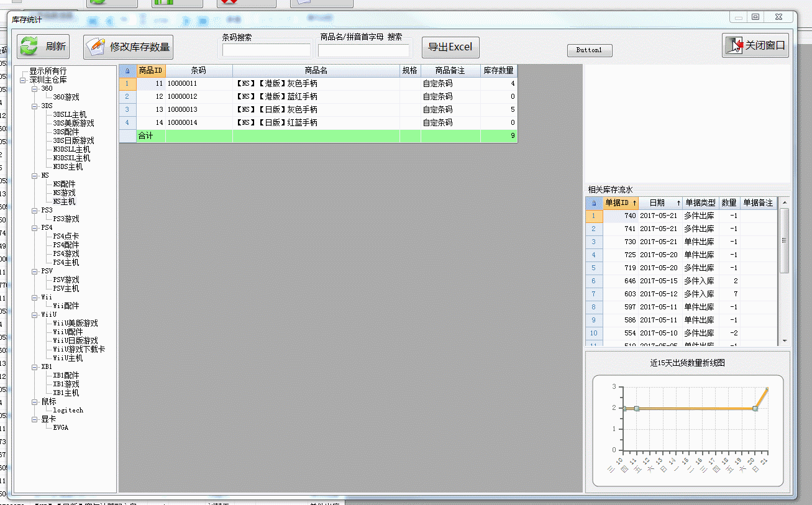Select 3DSLL主机 in the tree

click(70, 115)
